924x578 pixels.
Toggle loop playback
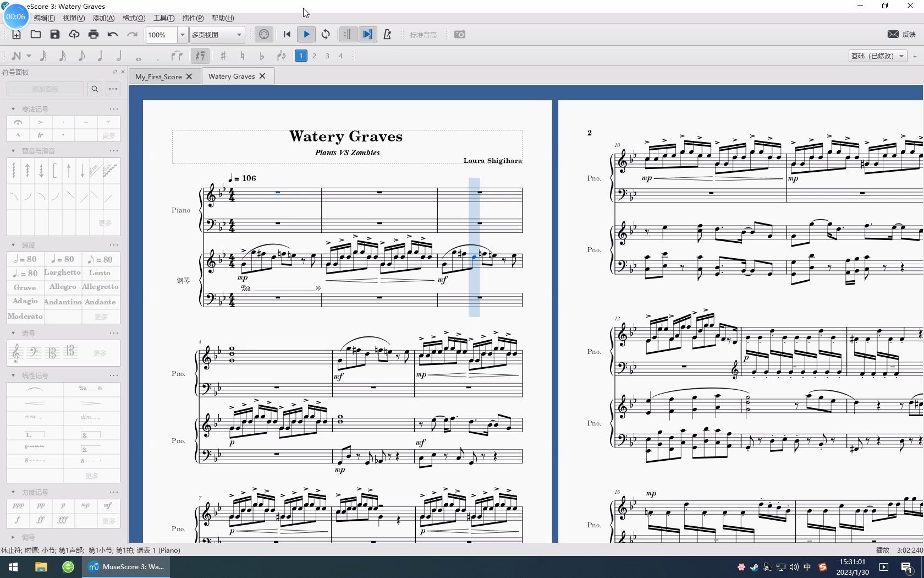pos(326,35)
